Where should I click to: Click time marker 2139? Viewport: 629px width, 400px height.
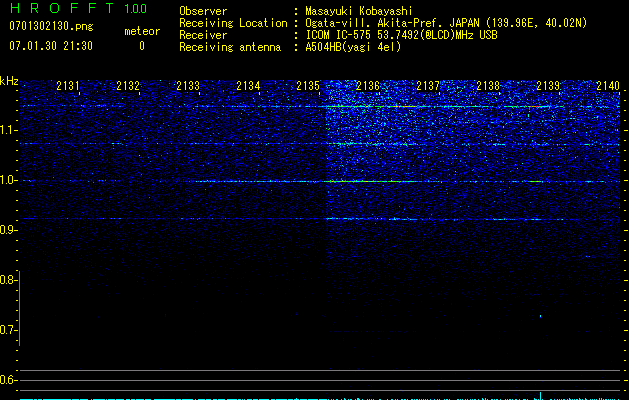(548, 86)
